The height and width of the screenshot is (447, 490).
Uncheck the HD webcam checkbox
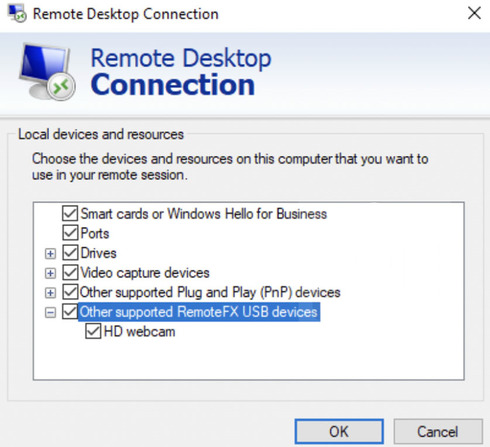point(93,332)
